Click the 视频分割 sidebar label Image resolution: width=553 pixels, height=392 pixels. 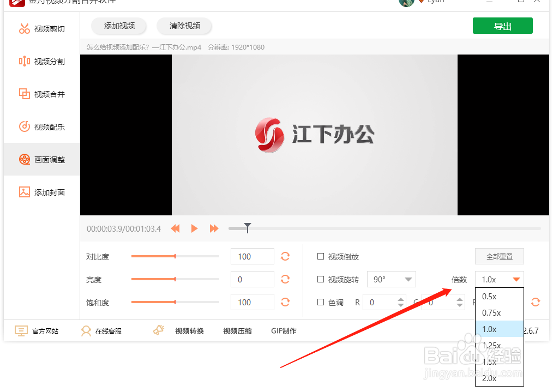point(50,62)
